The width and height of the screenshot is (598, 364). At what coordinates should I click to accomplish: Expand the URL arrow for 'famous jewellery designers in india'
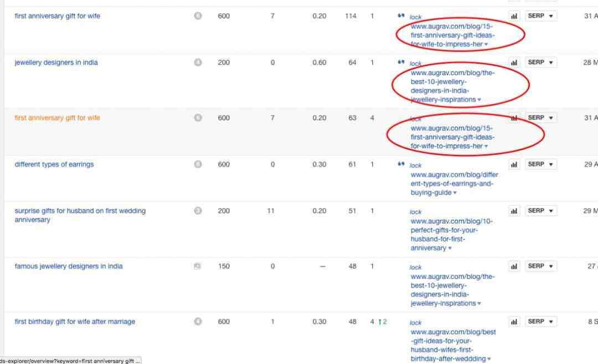point(480,304)
